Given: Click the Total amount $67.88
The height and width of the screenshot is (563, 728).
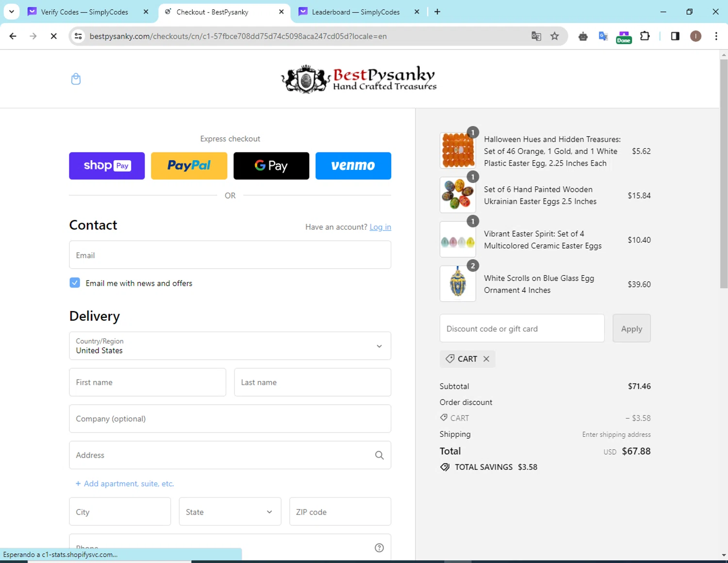Looking at the screenshot, I should (636, 451).
